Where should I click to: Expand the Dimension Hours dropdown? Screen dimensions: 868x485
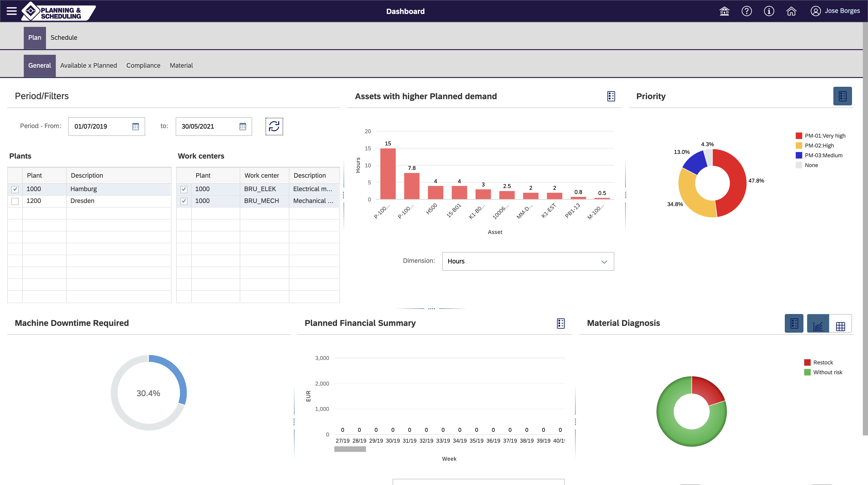pos(604,261)
